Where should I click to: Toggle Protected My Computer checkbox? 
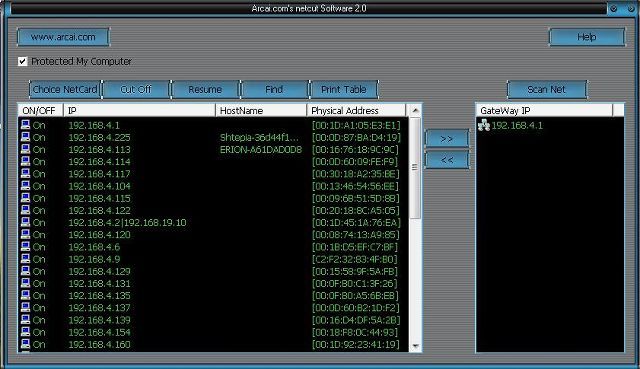tap(22, 61)
